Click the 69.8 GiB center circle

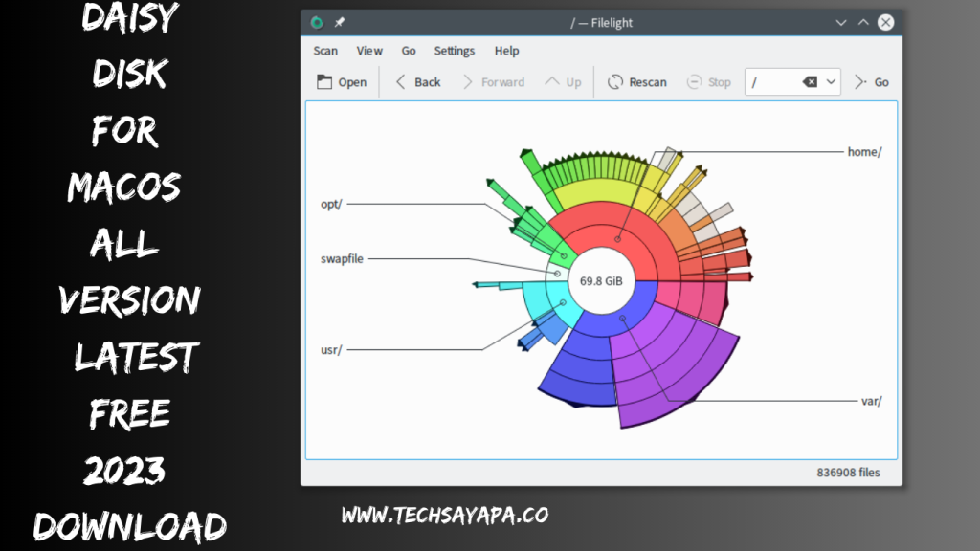(601, 281)
